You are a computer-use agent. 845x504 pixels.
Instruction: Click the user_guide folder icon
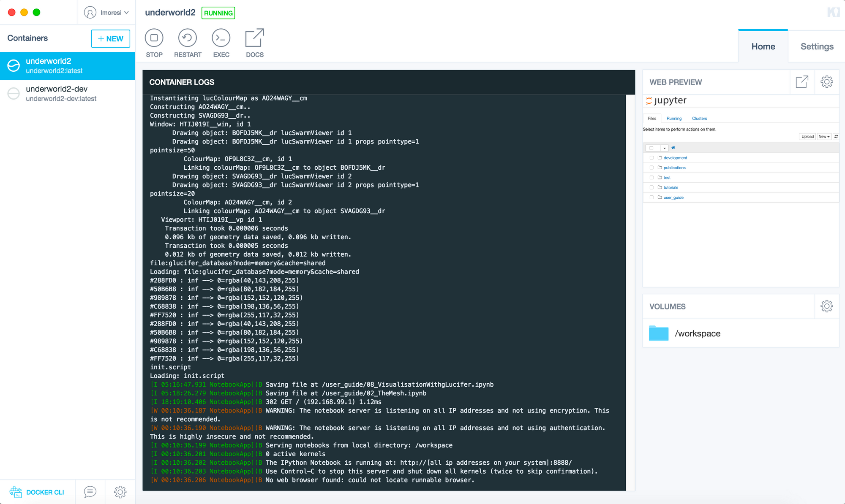coord(660,198)
